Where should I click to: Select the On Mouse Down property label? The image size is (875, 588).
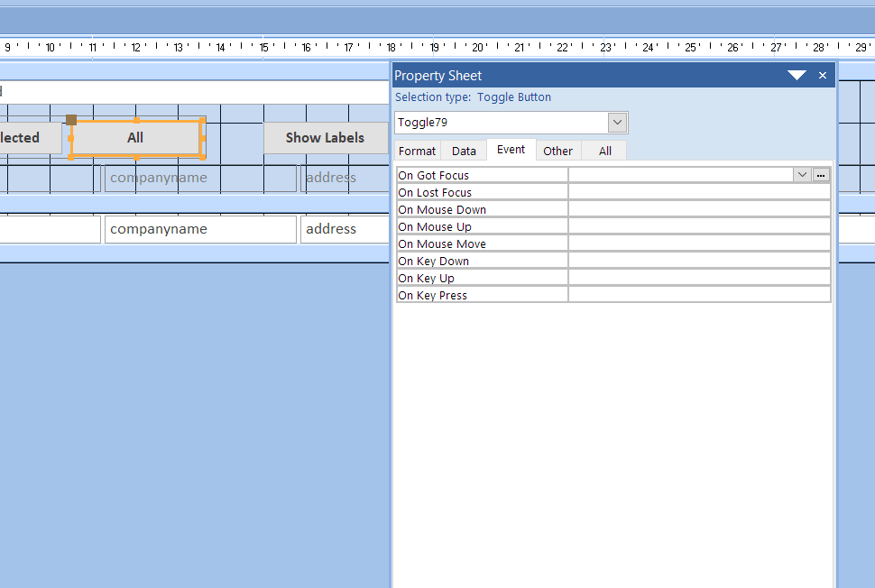click(482, 210)
